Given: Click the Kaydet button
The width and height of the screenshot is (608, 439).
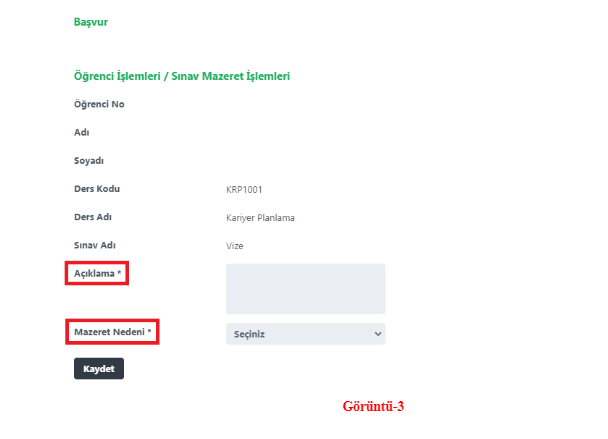Looking at the screenshot, I should click(x=98, y=369).
